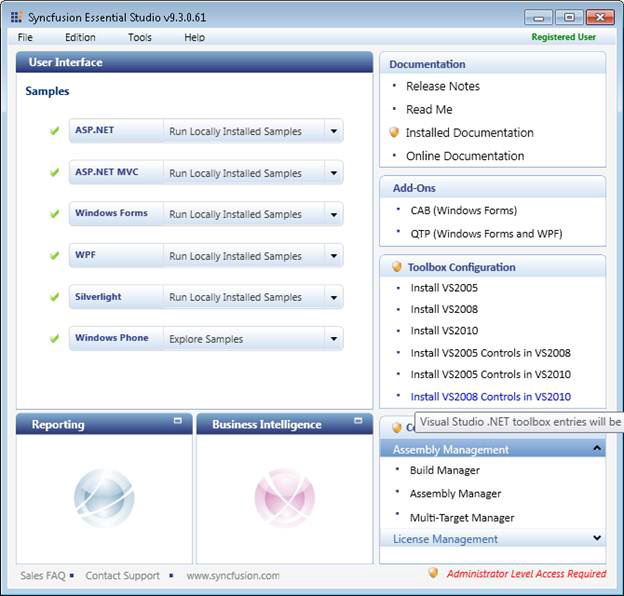
Task: Click the ASP.NET MVC platform button
Action: click(116, 172)
